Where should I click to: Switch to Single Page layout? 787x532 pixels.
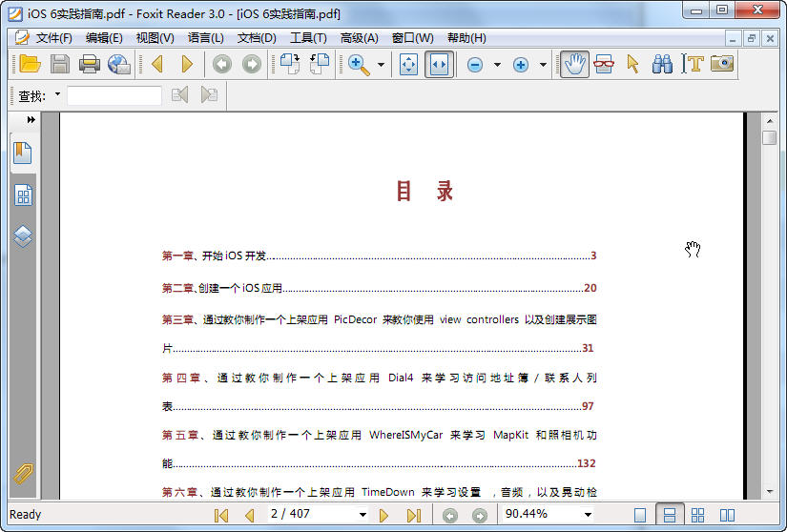pyautogui.click(x=640, y=515)
